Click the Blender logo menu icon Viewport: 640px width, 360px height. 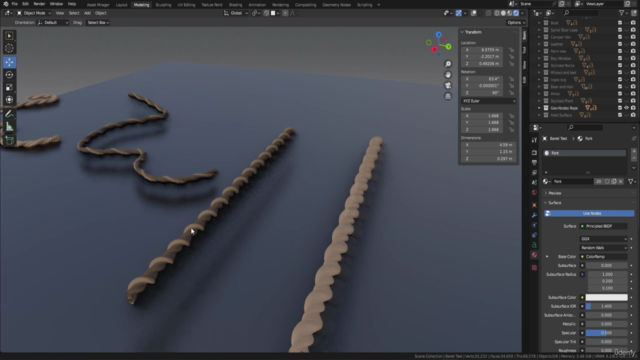coord(6,4)
